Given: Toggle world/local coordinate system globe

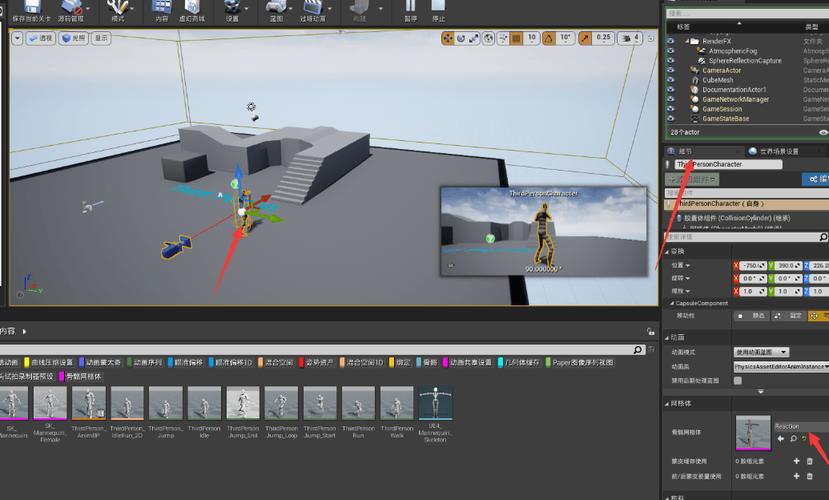Looking at the screenshot, I should 489,38.
